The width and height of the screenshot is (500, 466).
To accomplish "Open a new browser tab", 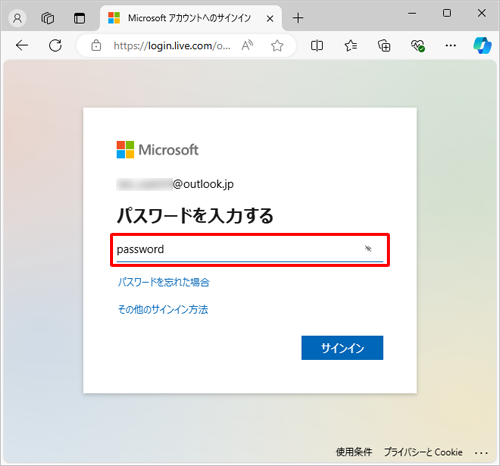I will click(x=298, y=18).
